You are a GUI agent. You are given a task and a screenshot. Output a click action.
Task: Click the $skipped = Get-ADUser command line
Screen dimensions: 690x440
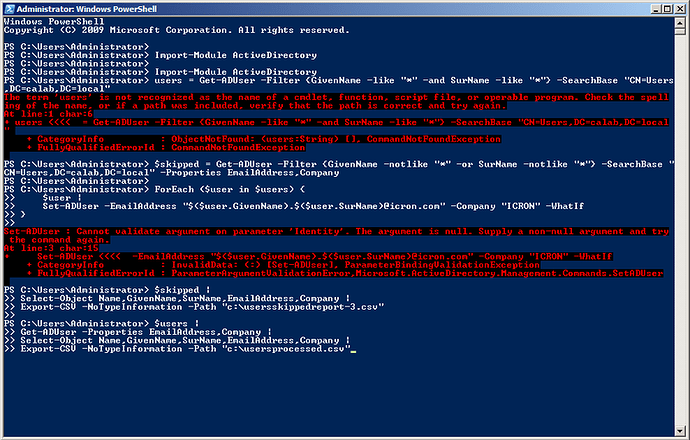[x=339, y=168]
